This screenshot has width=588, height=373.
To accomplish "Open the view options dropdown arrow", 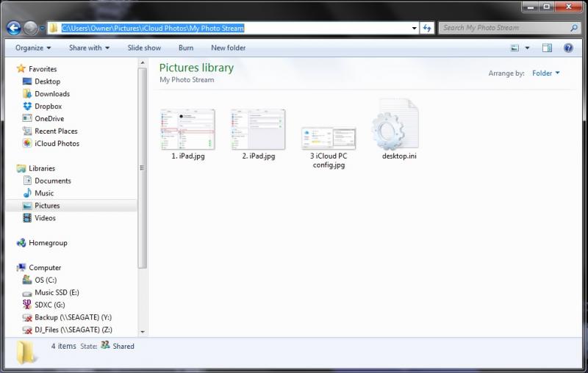I will click(527, 48).
